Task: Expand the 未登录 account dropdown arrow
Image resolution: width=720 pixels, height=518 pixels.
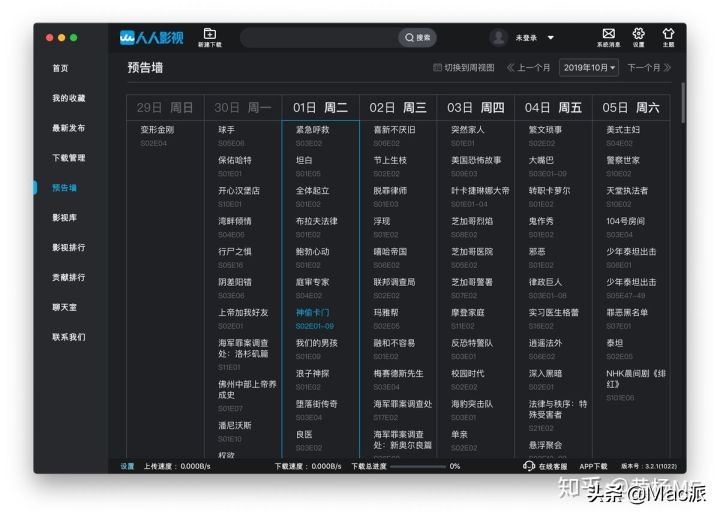Action: [551, 38]
